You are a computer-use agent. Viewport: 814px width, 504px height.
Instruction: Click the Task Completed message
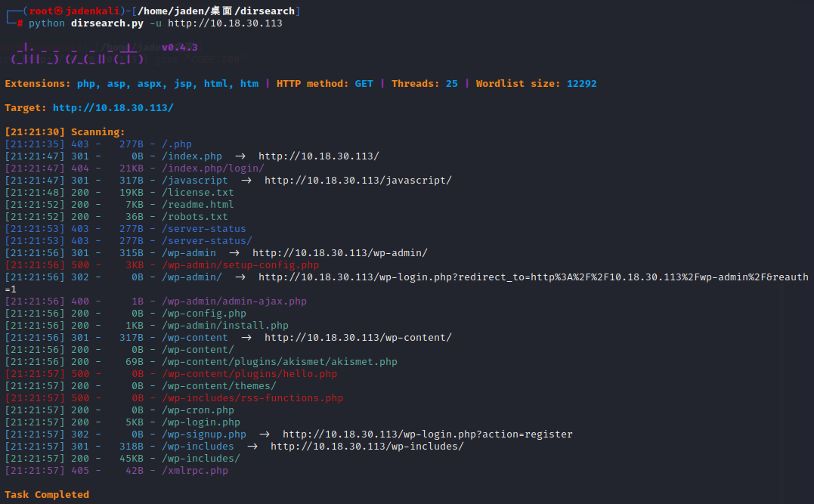(x=46, y=495)
